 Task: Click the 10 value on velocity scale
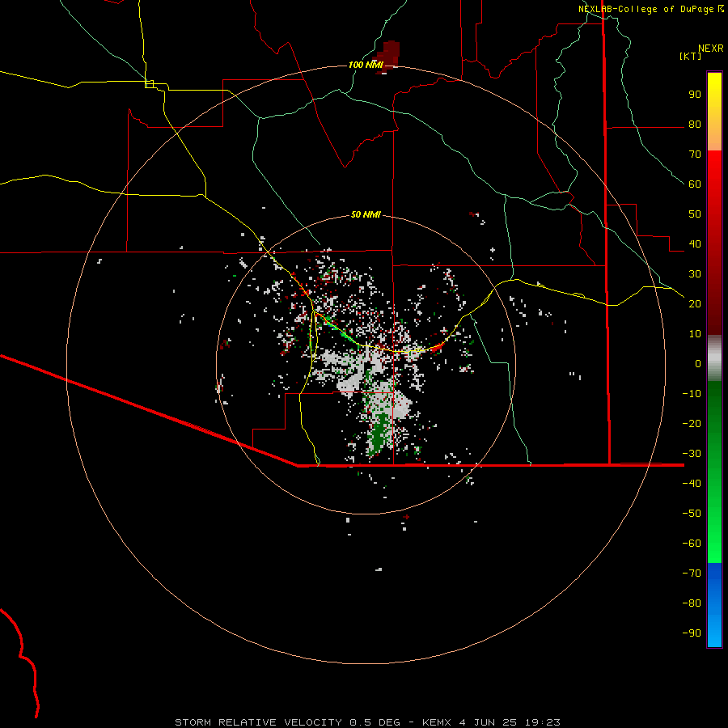click(x=695, y=334)
